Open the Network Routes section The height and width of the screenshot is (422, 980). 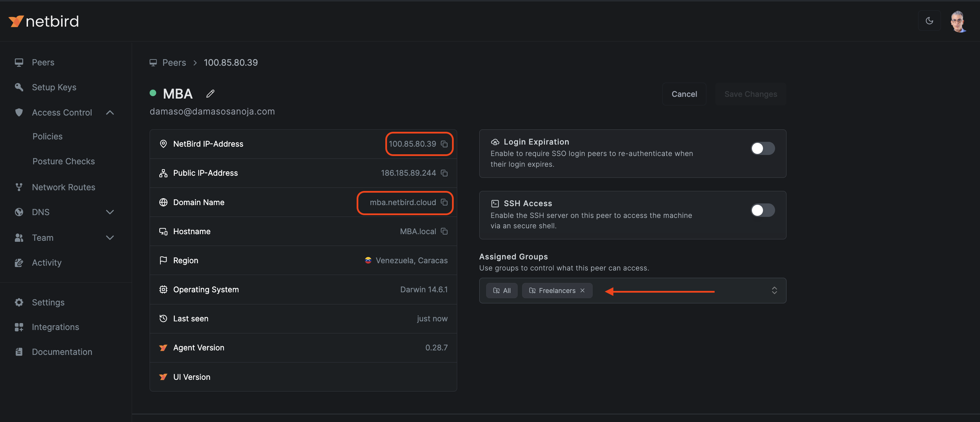pyautogui.click(x=63, y=187)
